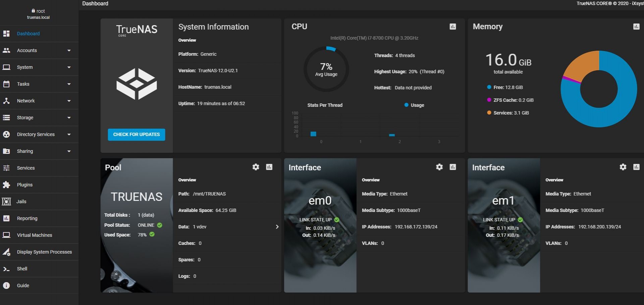Viewport: 644px width, 305px height.
Task: Click the IP address 192.168.200.139/24
Action: [x=600, y=227]
